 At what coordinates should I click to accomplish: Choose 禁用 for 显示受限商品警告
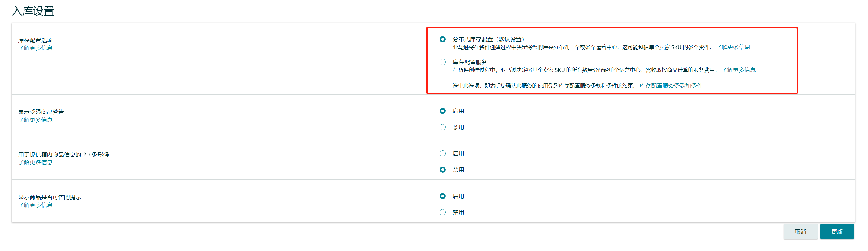pos(442,127)
